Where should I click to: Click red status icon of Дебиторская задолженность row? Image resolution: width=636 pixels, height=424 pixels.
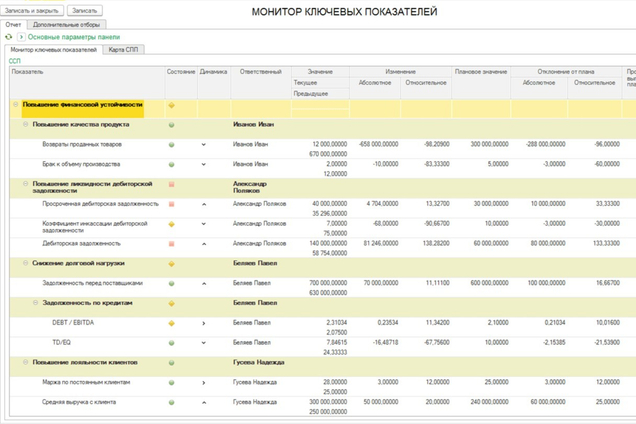[x=172, y=244]
